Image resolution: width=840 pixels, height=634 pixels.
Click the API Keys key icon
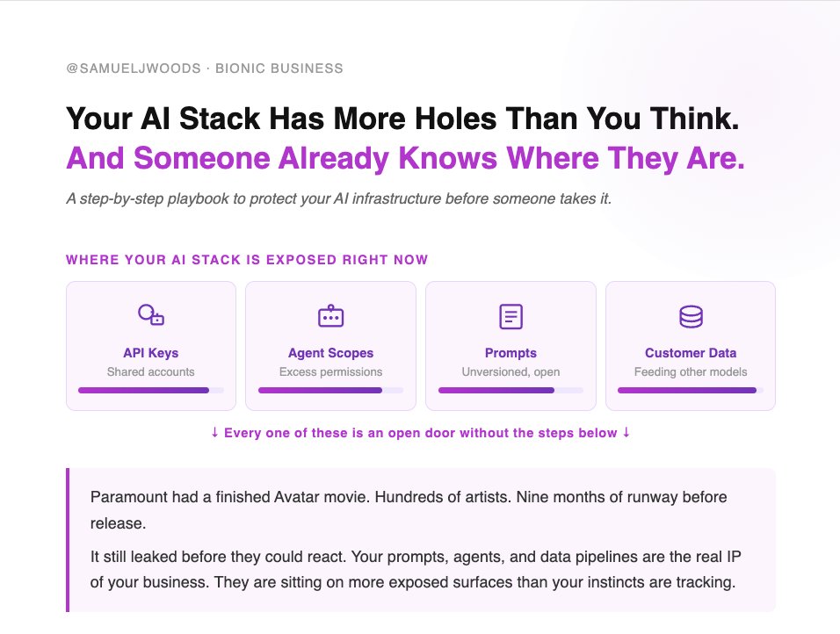[x=151, y=315]
